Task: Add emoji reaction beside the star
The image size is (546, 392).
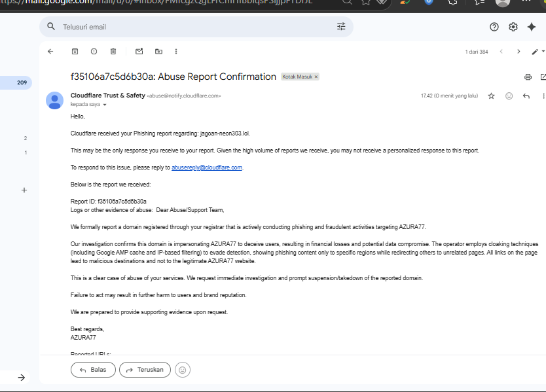Action: coord(509,96)
